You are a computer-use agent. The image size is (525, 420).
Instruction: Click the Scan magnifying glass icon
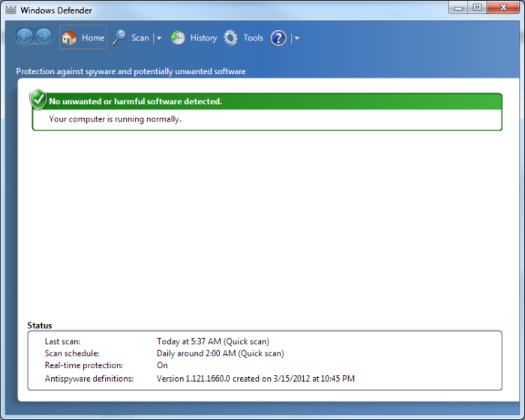coord(119,37)
